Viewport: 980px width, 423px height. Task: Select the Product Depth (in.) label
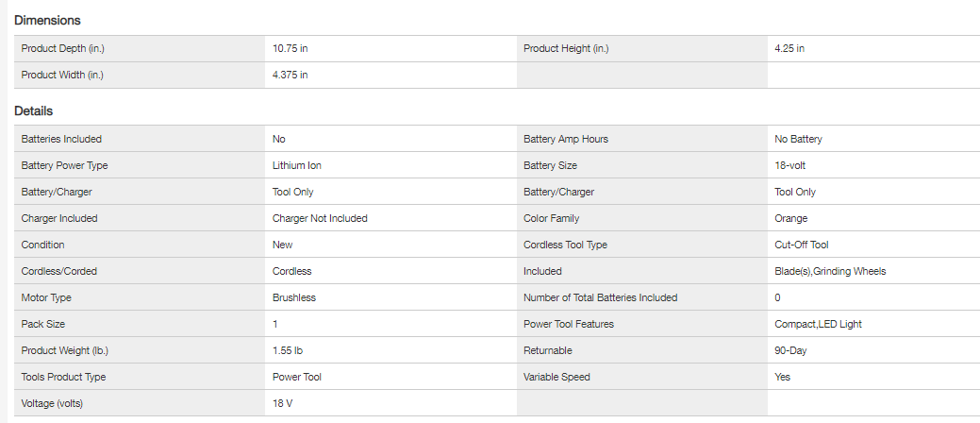point(66,48)
